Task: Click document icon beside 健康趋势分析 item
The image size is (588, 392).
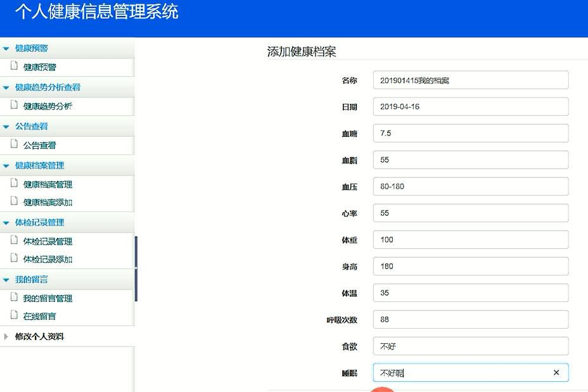Action: point(14,104)
